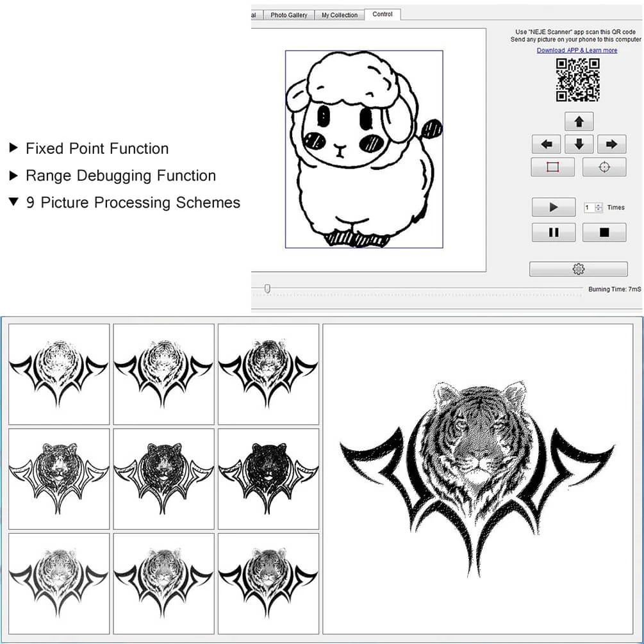Click the Burning Time slider handle
644x644 pixels.
tap(267, 289)
